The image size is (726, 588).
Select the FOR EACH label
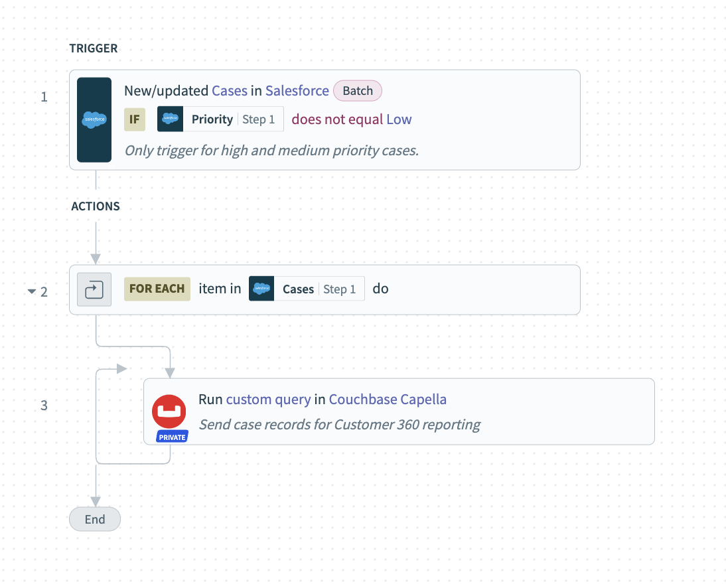point(157,289)
